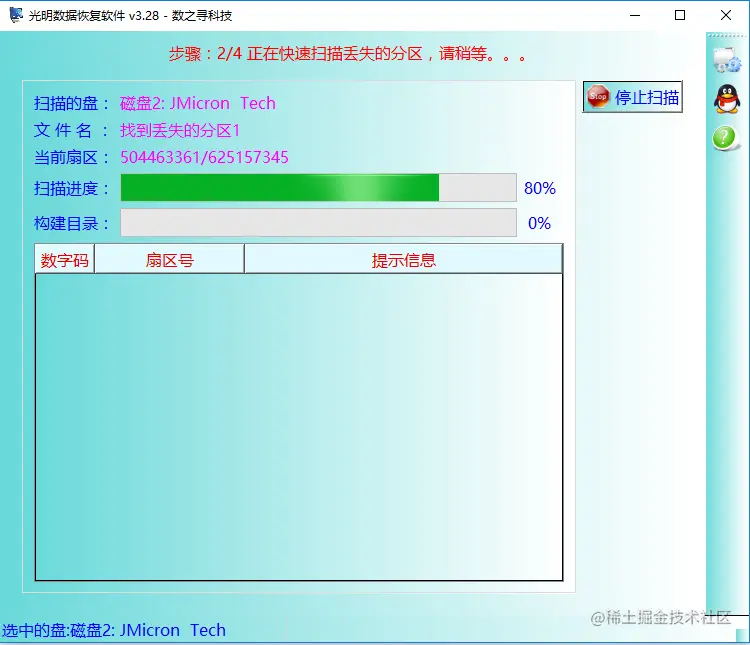
Task: Click the file name text 找到丢失的分区1
Action: click(x=180, y=130)
